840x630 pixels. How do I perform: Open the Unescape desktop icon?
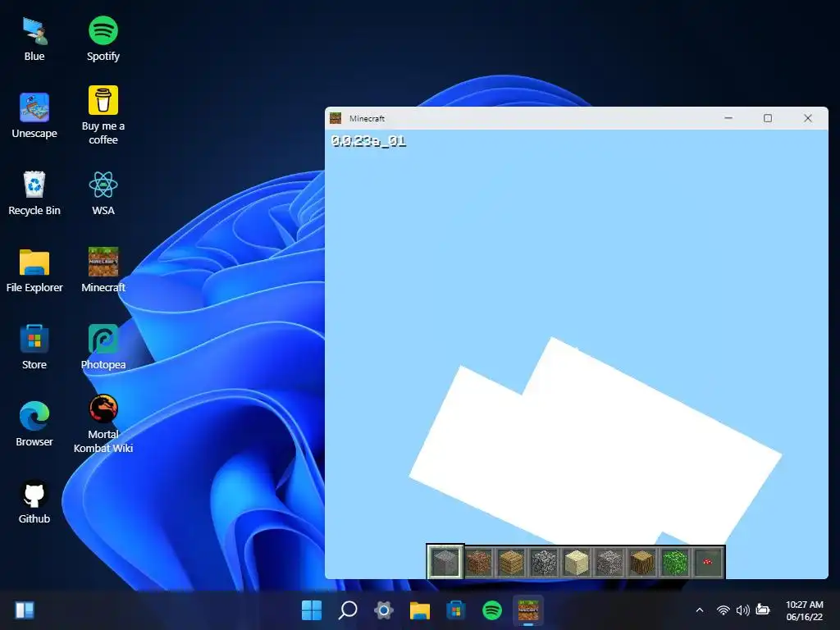coord(34,116)
